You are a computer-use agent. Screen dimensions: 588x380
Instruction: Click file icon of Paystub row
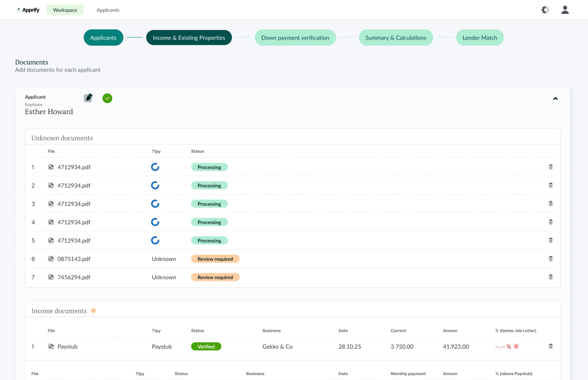point(51,346)
